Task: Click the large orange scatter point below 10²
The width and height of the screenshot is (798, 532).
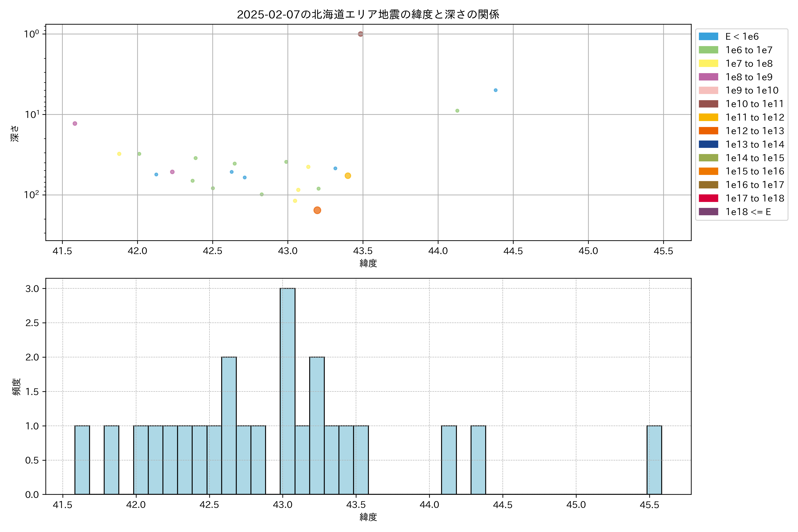Action: pos(317,210)
